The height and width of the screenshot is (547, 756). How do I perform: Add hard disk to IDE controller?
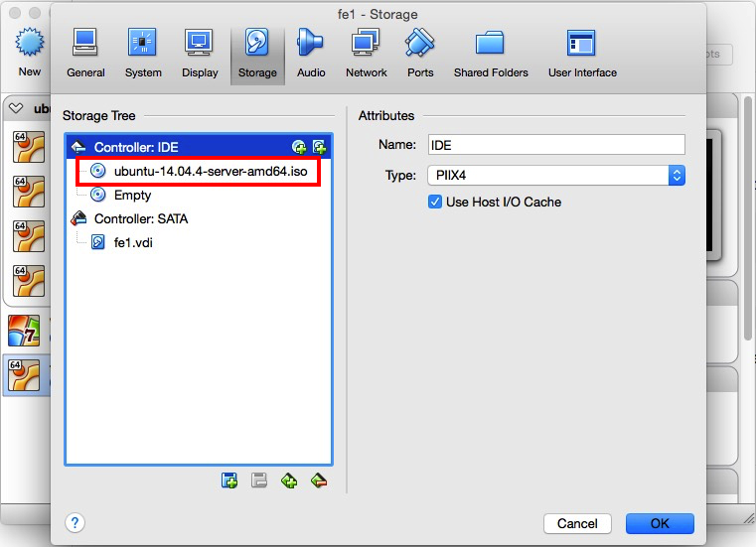[319, 147]
